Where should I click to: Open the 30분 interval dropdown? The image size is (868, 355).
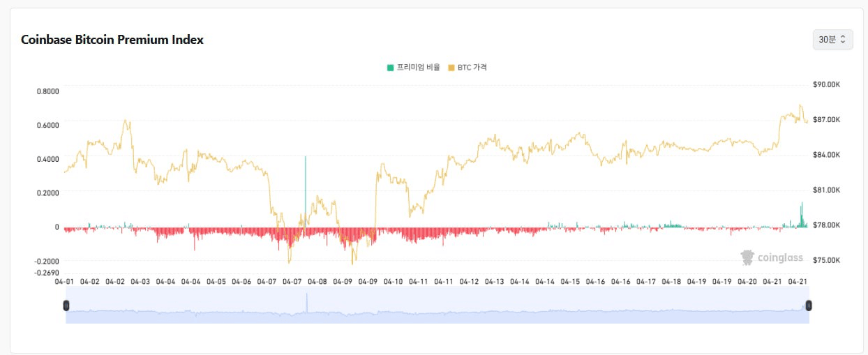click(x=832, y=40)
